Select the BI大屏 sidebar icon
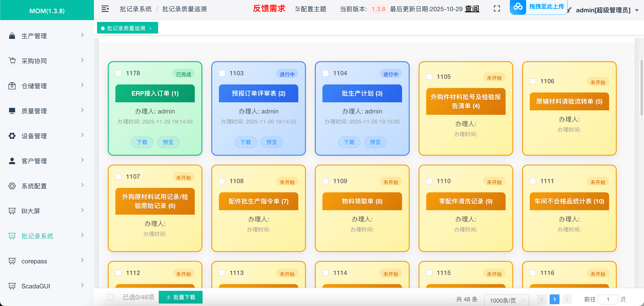Screen dimensions: 644x306 click(12, 211)
